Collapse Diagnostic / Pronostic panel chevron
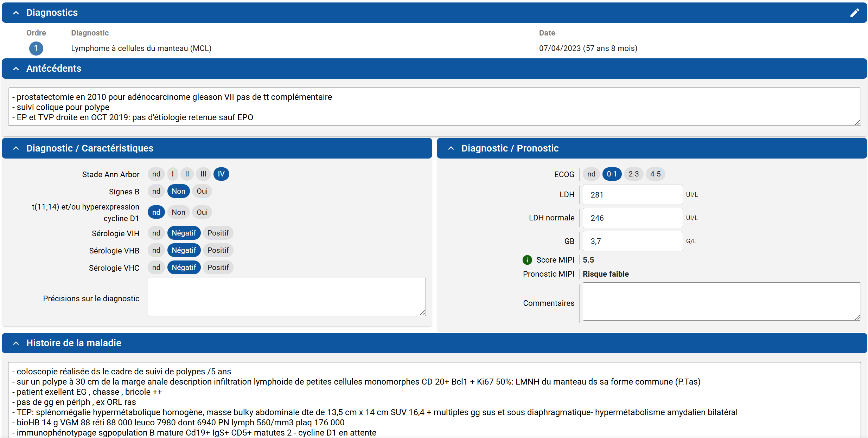Screen dimensions: 868x438 point(451,148)
